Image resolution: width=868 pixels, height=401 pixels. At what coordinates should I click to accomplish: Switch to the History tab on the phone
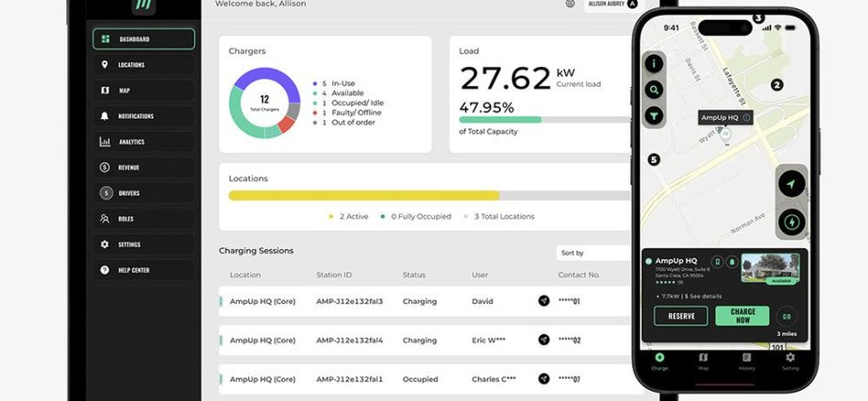click(747, 361)
